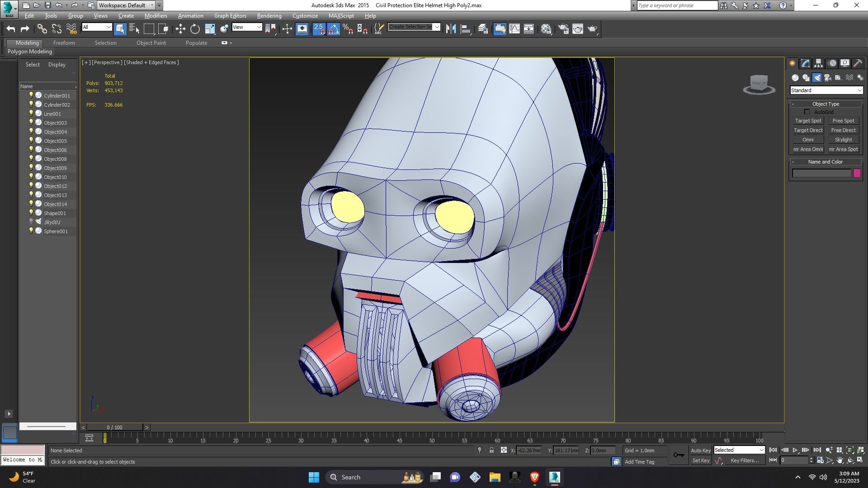Click the Skylight button
This screenshot has width=868, height=488.
[843, 140]
